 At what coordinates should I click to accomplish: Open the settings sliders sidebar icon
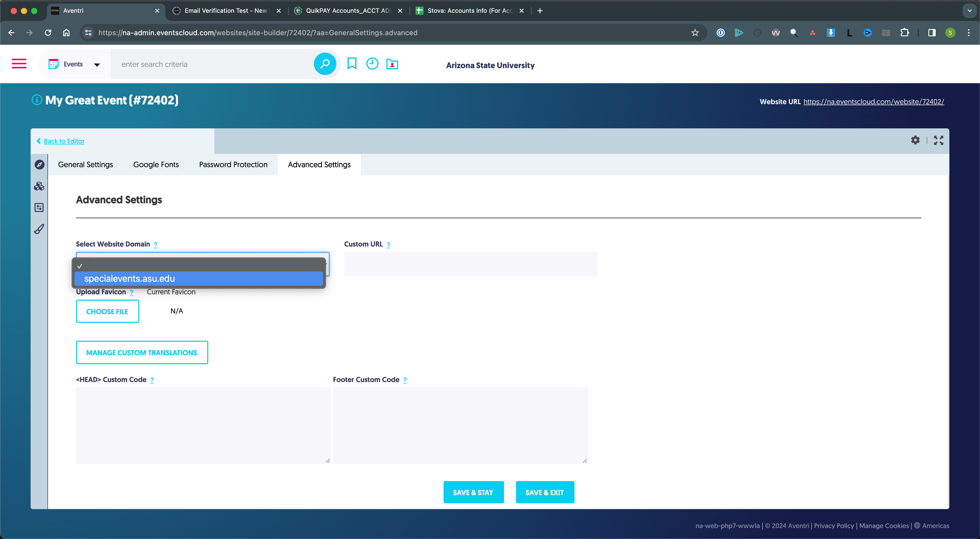(x=39, y=207)
